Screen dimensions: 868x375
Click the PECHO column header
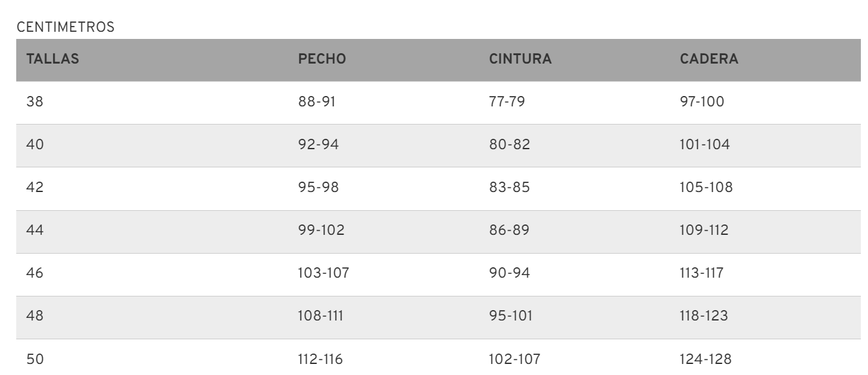tap(321, 60)
